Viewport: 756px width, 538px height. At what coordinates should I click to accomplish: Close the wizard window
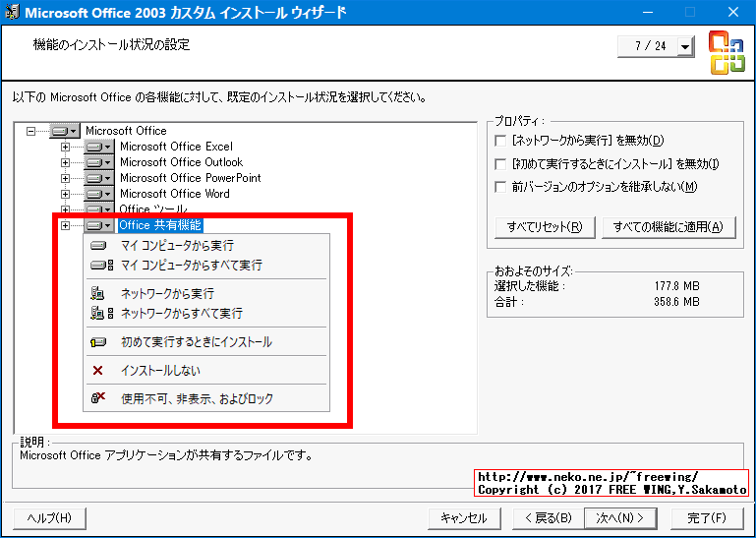732,12
